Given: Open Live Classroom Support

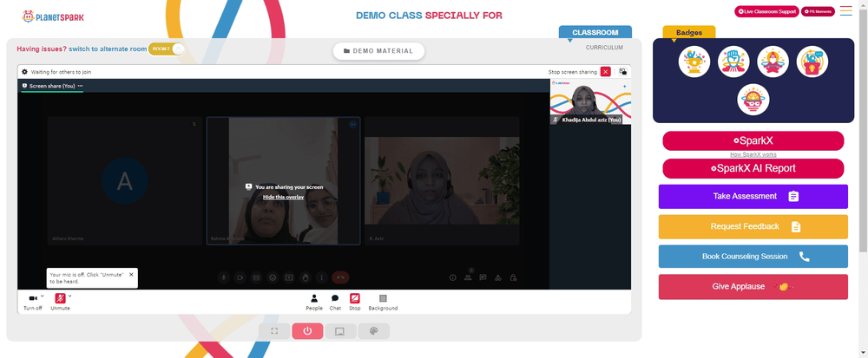Looking at the screenshot, I should point(766,11).
